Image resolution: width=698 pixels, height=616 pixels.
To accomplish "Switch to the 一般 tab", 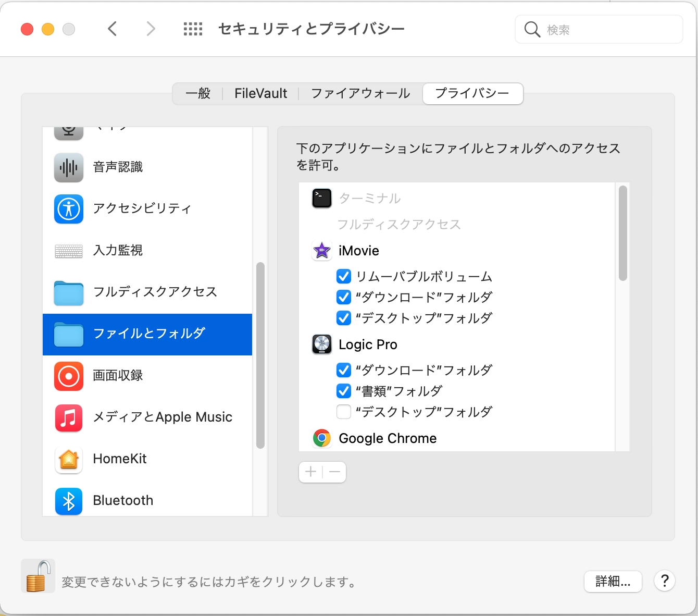I will click(198, 94).
